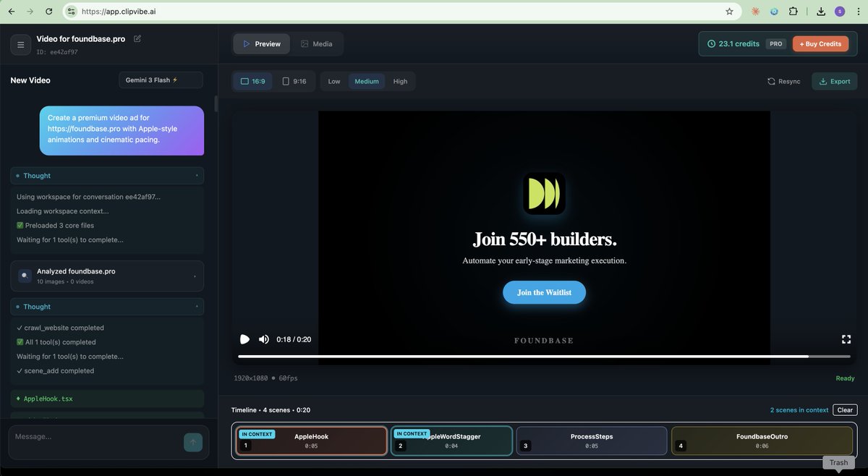This screenshot has width=868, height=476.
Task: Click the Resync button
Action: pyautogui.click(x=784, y=81)
